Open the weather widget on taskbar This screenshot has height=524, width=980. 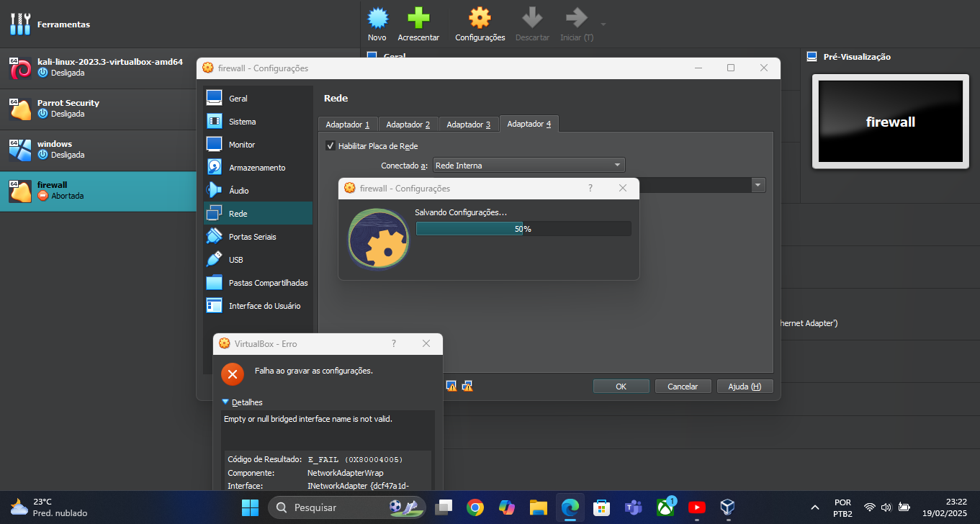point(49,507)
